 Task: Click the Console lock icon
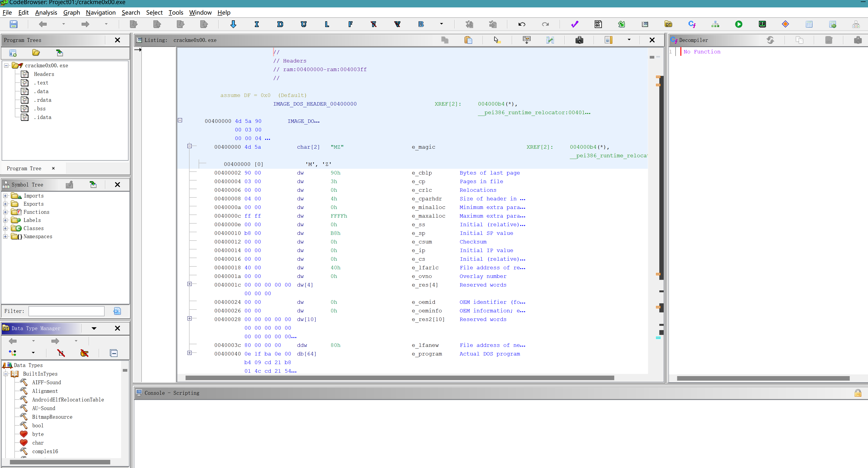(x=858, y=393)
